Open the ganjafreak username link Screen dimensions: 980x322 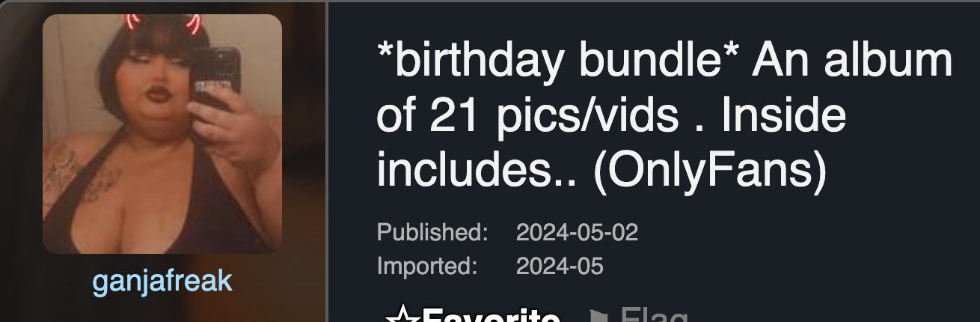(x=162, y=281)
